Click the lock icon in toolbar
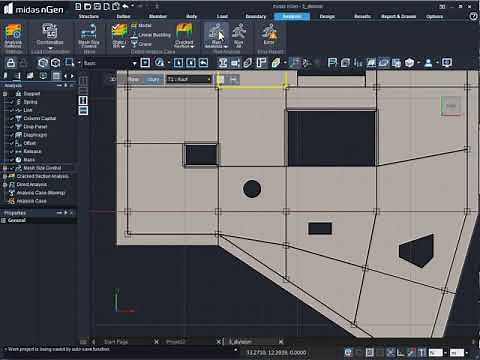 tap(11, 63)
